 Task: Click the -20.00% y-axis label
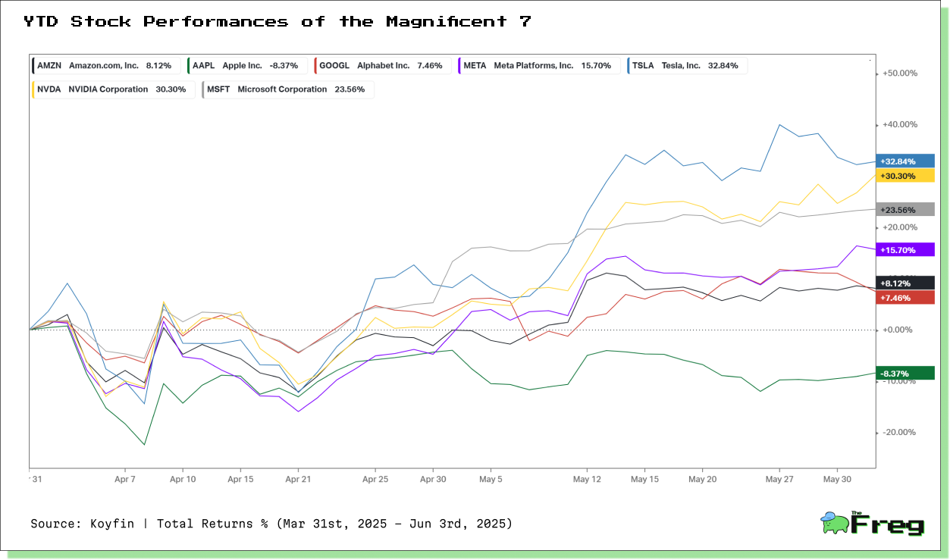tap(900, 433)
